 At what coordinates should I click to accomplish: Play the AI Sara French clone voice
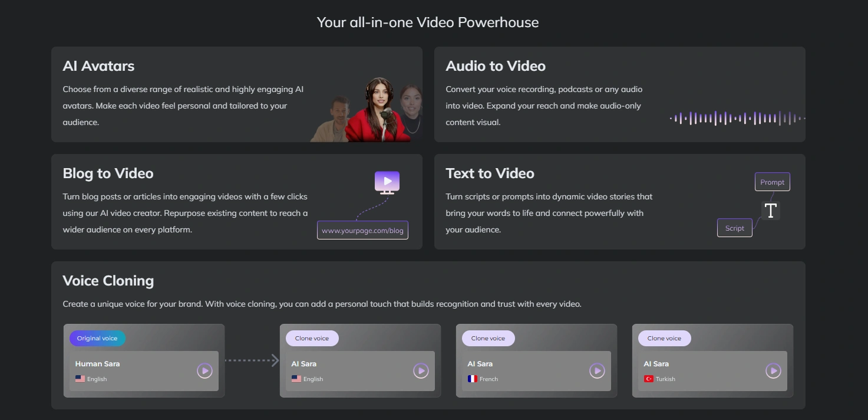(597, 371)
